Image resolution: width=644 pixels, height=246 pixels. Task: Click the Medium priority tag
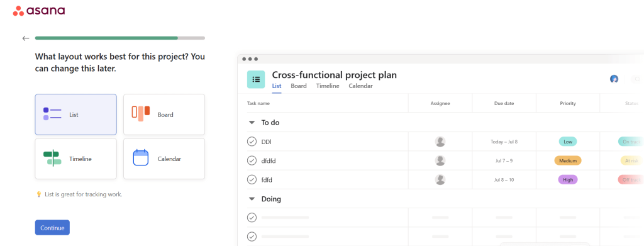568,160
